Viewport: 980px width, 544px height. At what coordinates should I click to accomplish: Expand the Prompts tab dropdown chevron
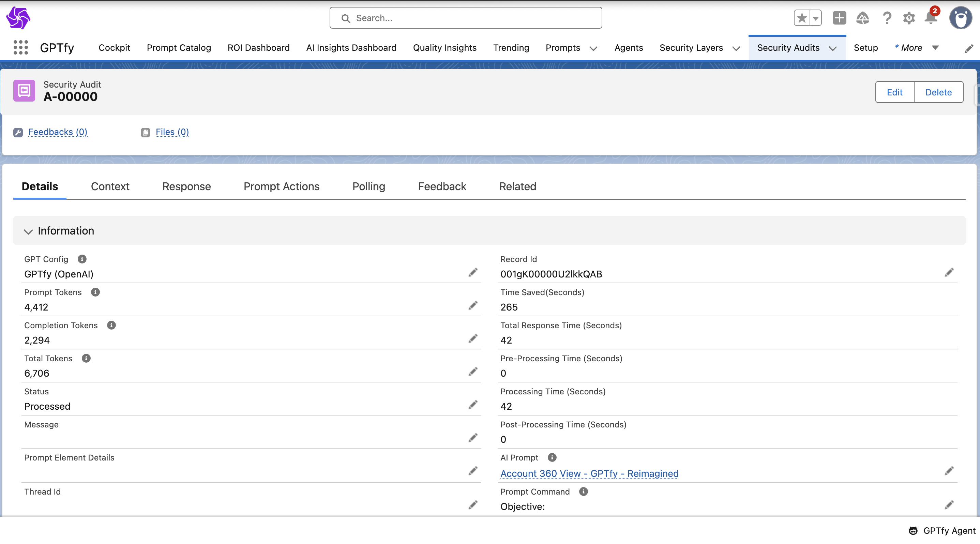pyautogui.click(x=593, y=48)
